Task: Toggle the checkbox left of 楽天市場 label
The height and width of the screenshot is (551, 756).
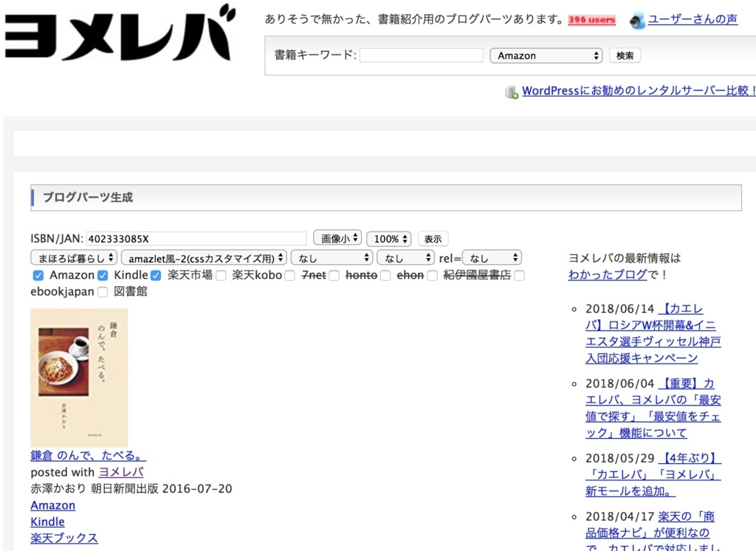Action: [x=156, y=276]
